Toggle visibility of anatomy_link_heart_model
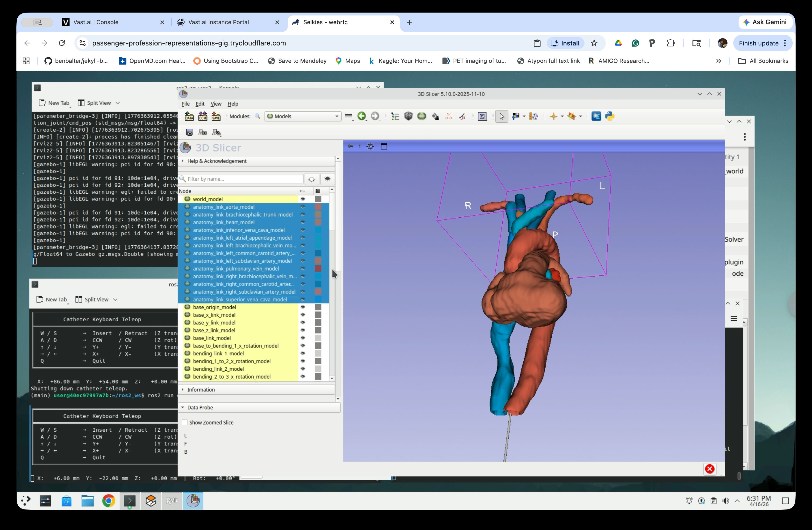The height and width of the screenshot is (530, 812). point(303,222)
